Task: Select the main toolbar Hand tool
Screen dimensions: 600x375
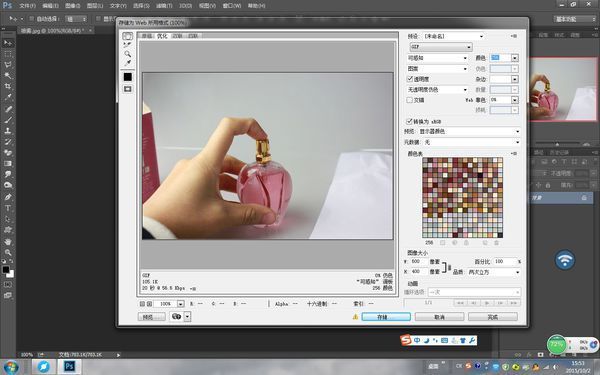Action: coord(8,242)
